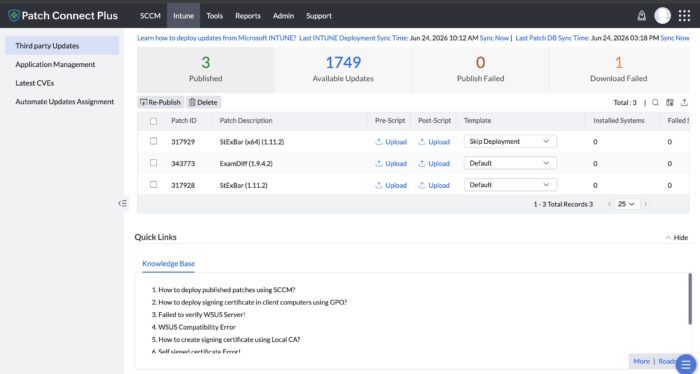Open the ExamDiff template dropdown
Image resolution: width=700 pixels, height=374 pixels.
click(x=510, y=163)
